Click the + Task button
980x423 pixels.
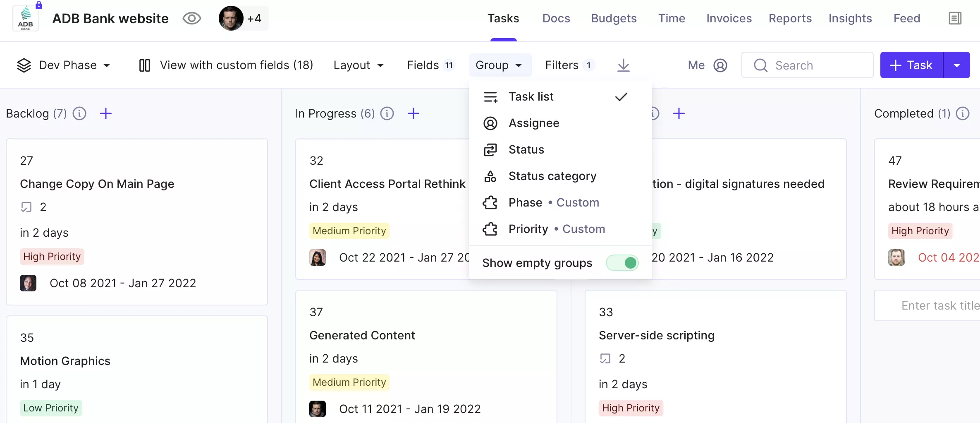[911, 65]
